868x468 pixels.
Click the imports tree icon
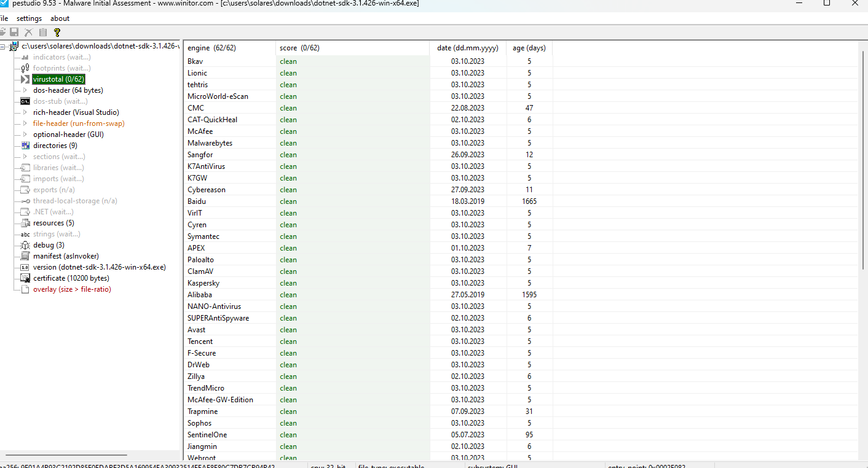click(25, 179)
